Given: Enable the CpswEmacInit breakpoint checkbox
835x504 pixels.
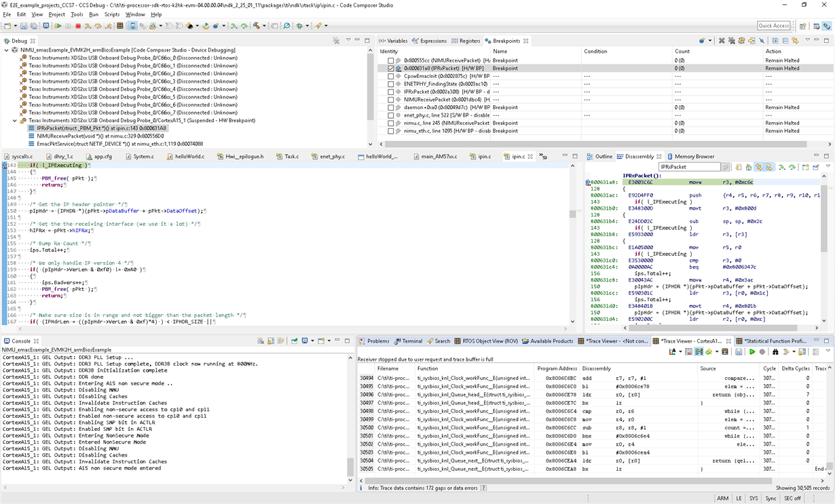Looking at the screenshot, I should (x=390, y=76).
